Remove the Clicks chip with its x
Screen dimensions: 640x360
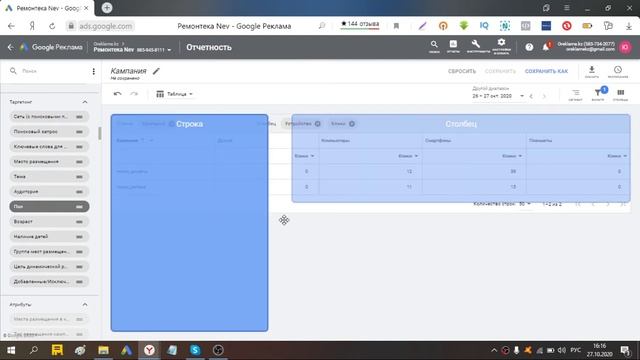(x=352, y=124)
